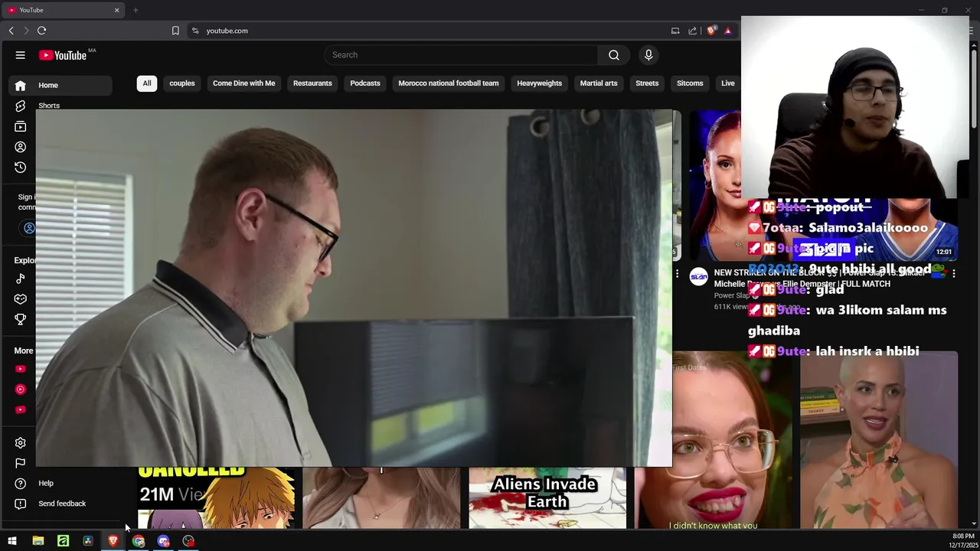Open Gaming icon under Explore
This screenshot has height=551, width=980.
[21, 298]
